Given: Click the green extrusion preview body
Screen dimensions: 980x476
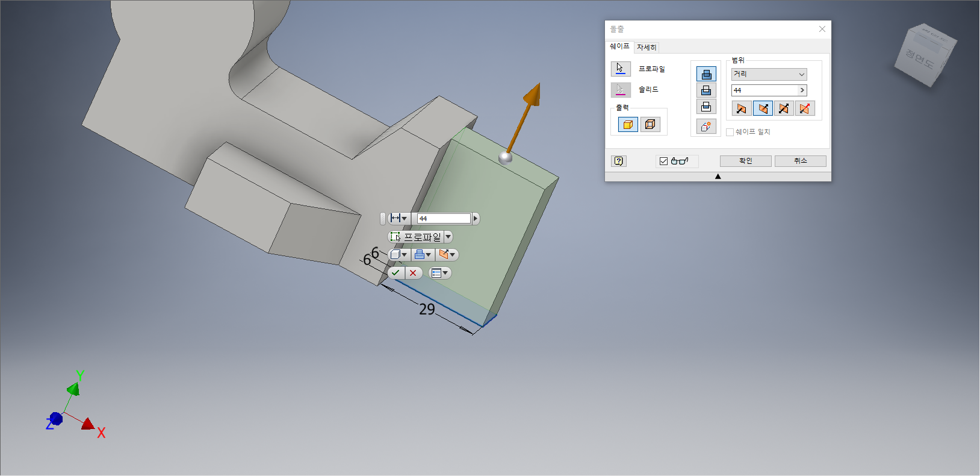Looking at the screenshot, I should click(x=482, y=223).
